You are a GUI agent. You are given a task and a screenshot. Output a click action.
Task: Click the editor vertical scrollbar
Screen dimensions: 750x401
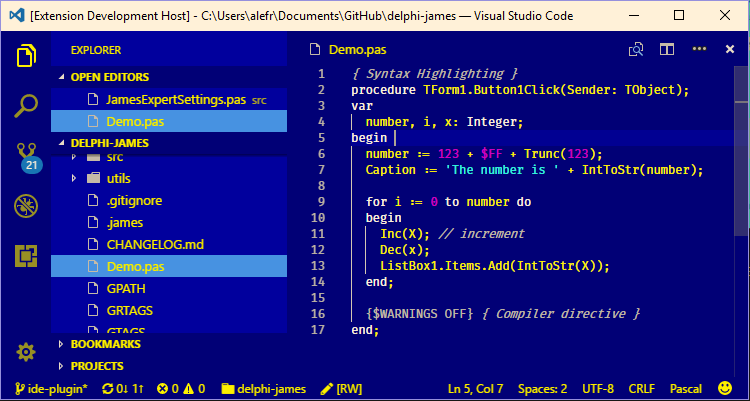pos(740,151)
